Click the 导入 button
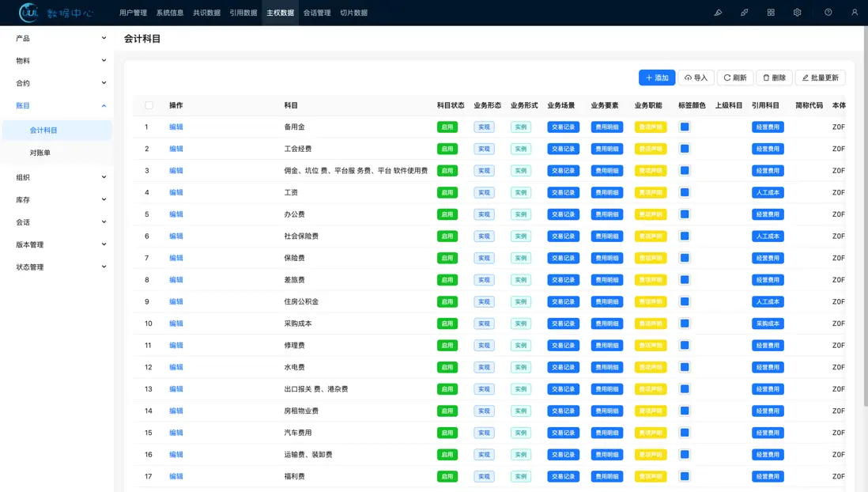The image size is (868, 492). [x=696, y=78]
